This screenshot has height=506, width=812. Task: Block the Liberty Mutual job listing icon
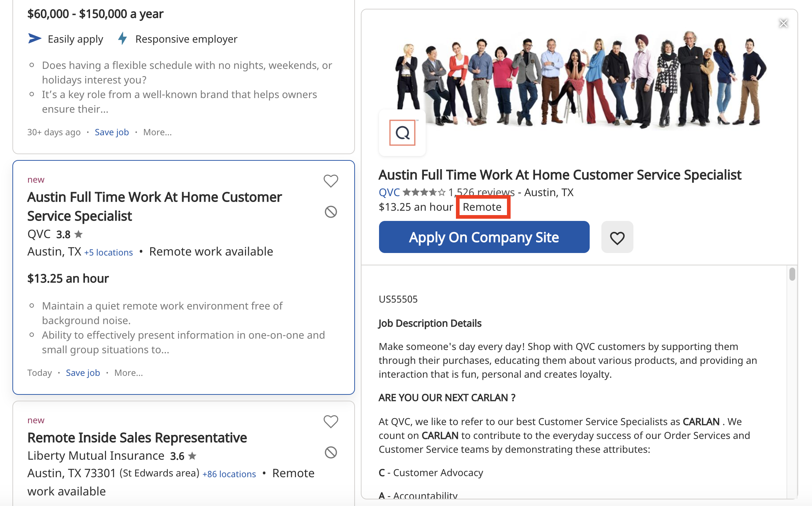[331, 452]
